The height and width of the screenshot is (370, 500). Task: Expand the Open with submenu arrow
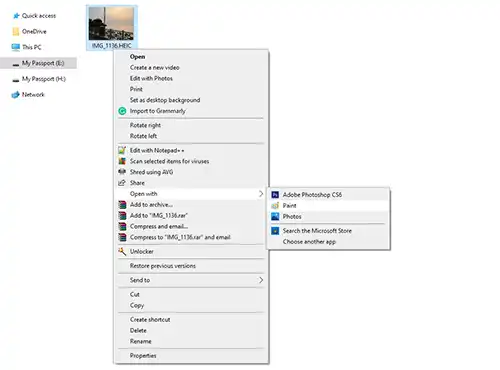pos(261,194)
